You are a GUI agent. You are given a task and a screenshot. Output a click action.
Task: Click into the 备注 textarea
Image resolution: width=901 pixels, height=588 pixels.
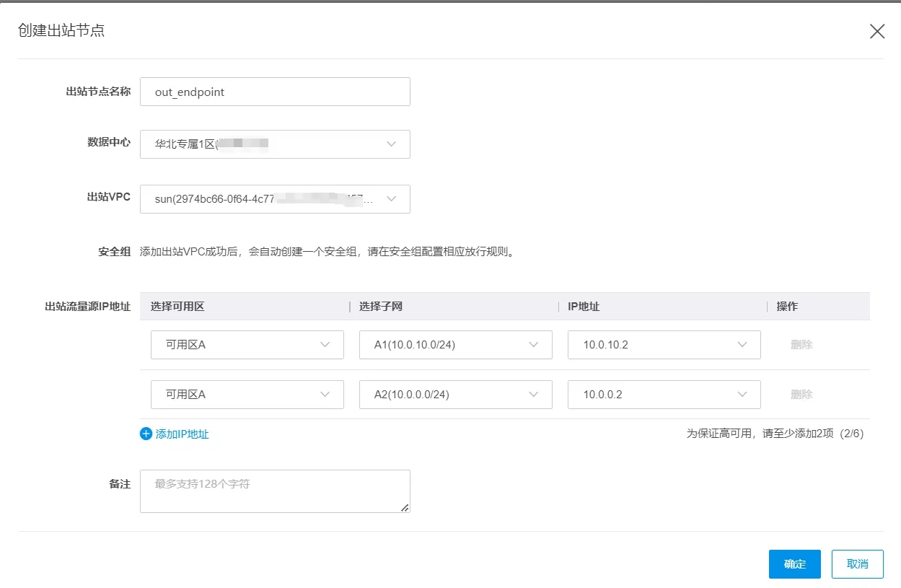tap(275, 491)
